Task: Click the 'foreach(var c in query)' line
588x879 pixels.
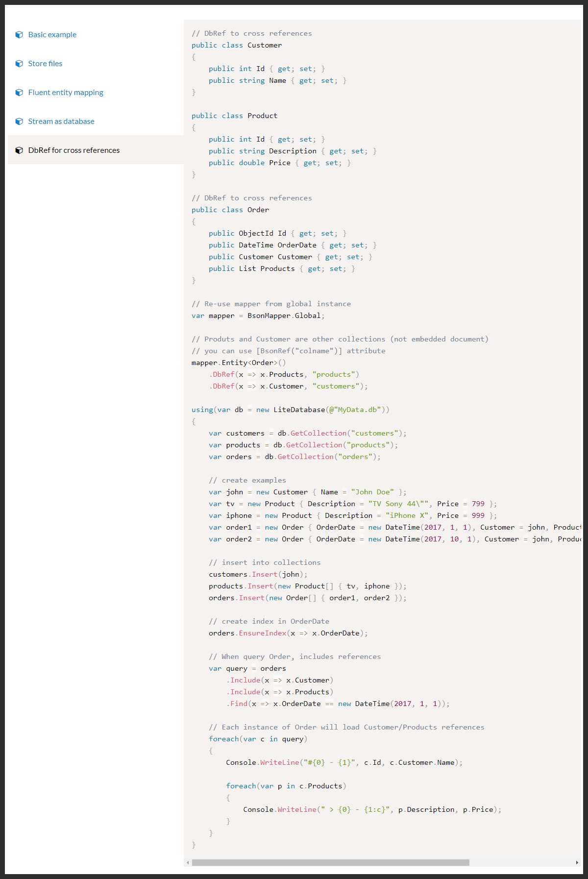Action: click(258, 739)
